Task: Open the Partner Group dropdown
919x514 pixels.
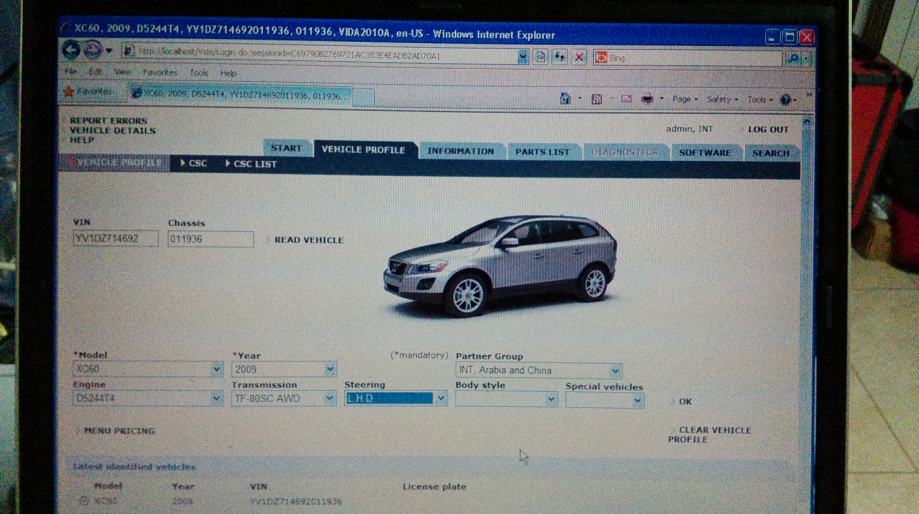Action: pos(615,370)
